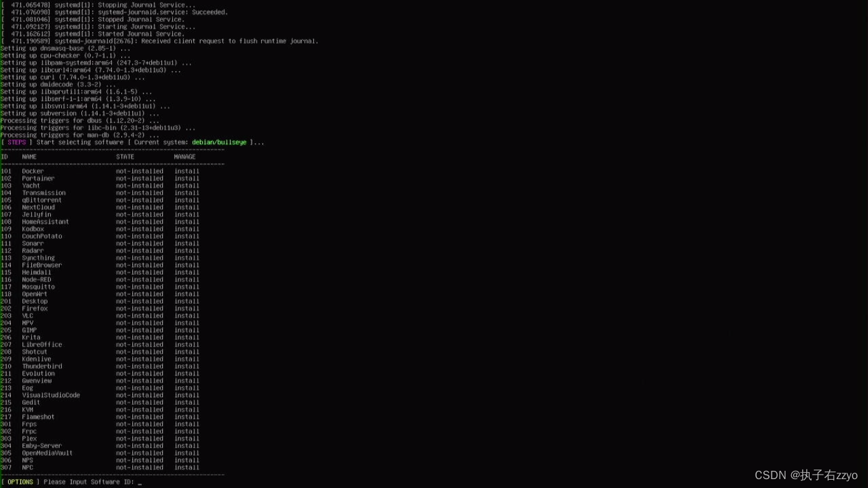Click Plex in the software list

click(x=29, y=438)
